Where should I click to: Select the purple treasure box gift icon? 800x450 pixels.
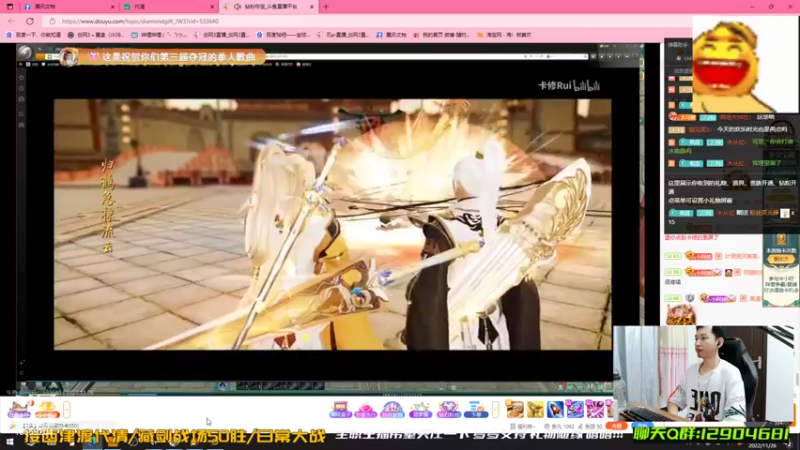(x=340, y=409)
